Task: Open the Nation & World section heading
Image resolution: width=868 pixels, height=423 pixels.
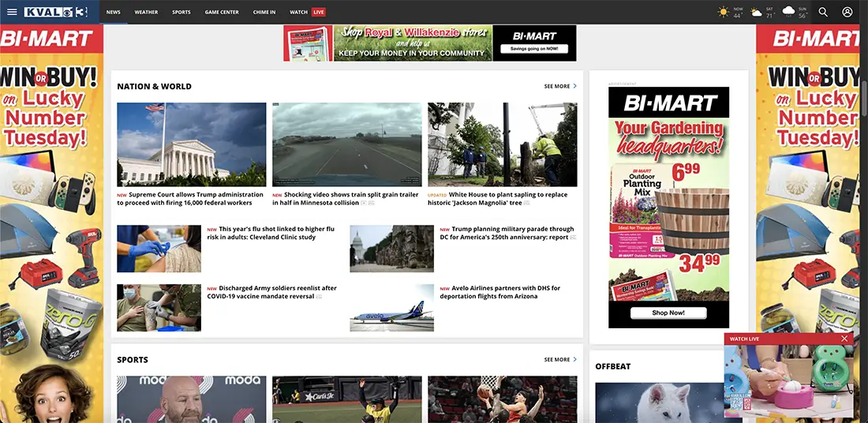Action: [x=154, y=86]
